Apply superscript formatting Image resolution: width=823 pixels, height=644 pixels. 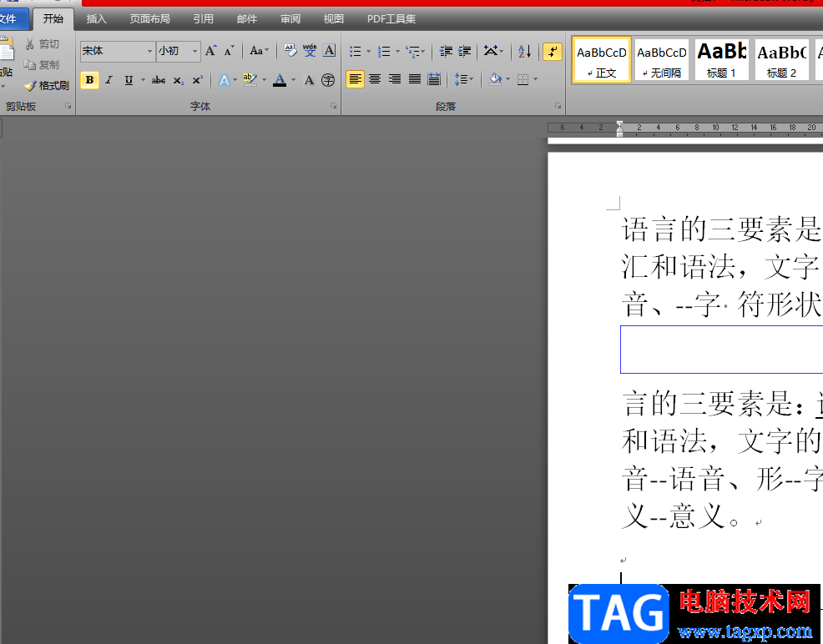pos(197,80)
